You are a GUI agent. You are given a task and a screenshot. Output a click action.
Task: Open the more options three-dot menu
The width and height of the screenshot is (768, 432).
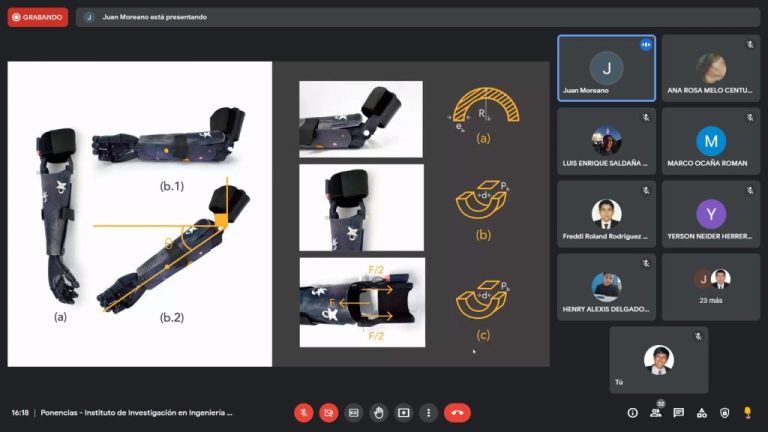pos(429,412)
